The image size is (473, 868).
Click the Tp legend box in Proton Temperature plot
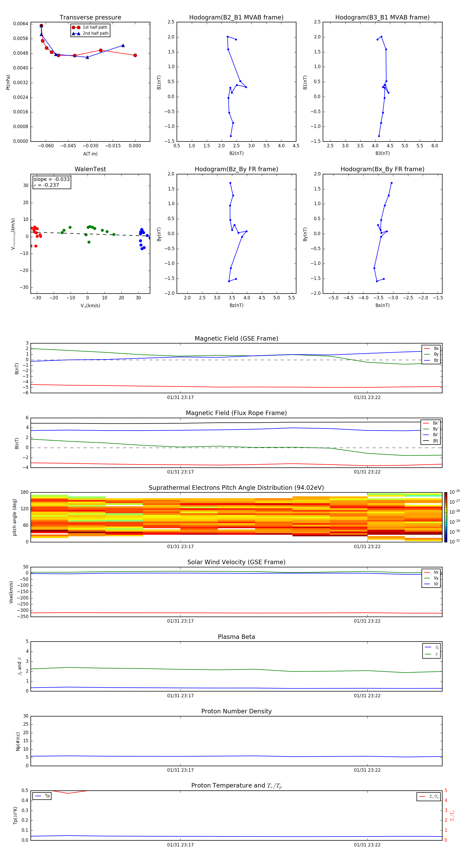[42, 796]
